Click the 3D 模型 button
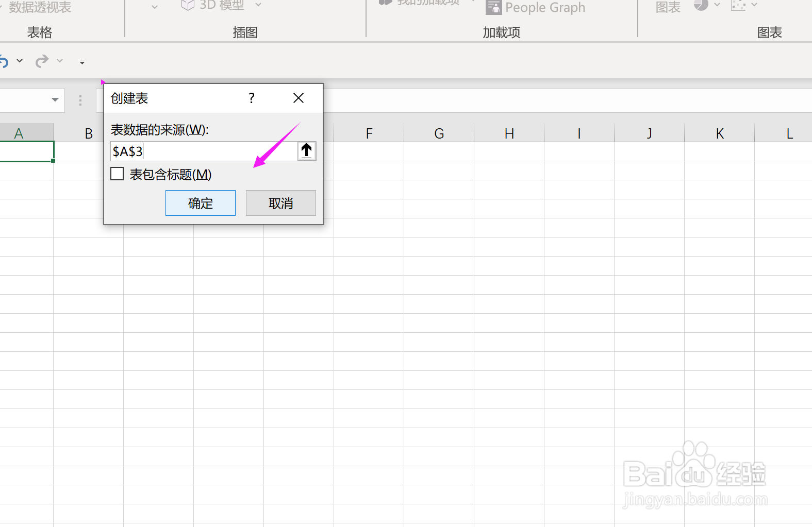812x527 pixels. pyautogui.click(x=213, y=5)
